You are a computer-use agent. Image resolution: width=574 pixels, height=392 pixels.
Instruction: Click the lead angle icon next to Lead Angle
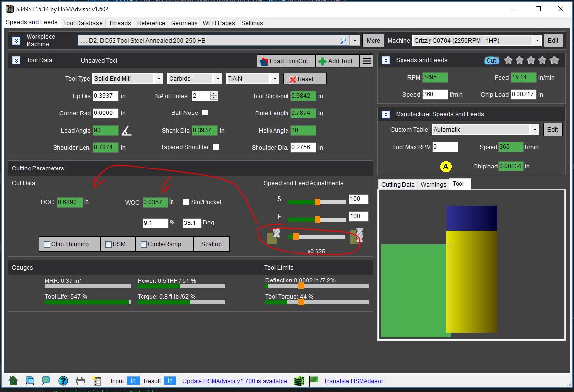(126, 131)
